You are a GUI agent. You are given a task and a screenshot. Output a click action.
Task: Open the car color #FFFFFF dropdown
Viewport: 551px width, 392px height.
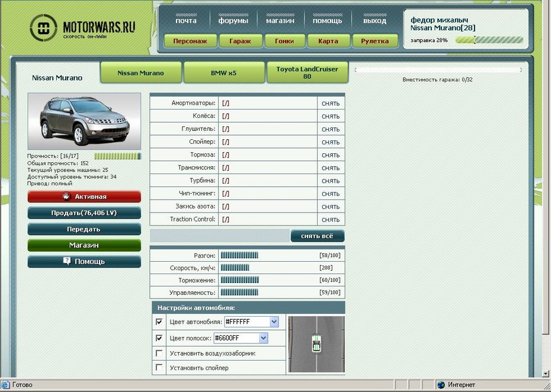click(x=251, y=322)
